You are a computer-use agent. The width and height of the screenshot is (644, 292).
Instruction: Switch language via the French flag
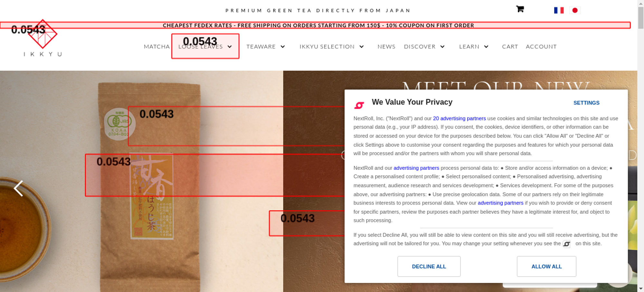pyautogui.click(x=559, y=10)
